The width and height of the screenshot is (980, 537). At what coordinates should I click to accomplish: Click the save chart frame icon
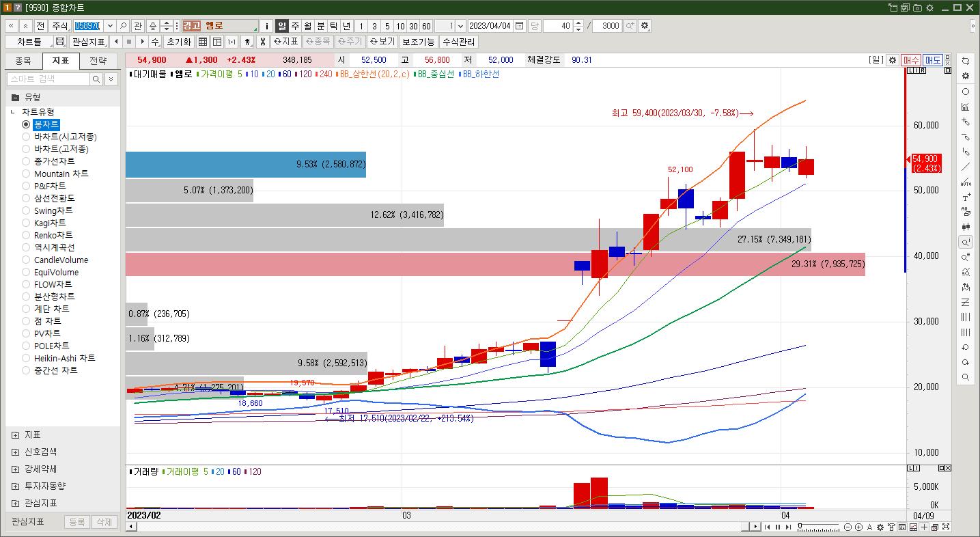pyautogui.click(x=60, y=42)
